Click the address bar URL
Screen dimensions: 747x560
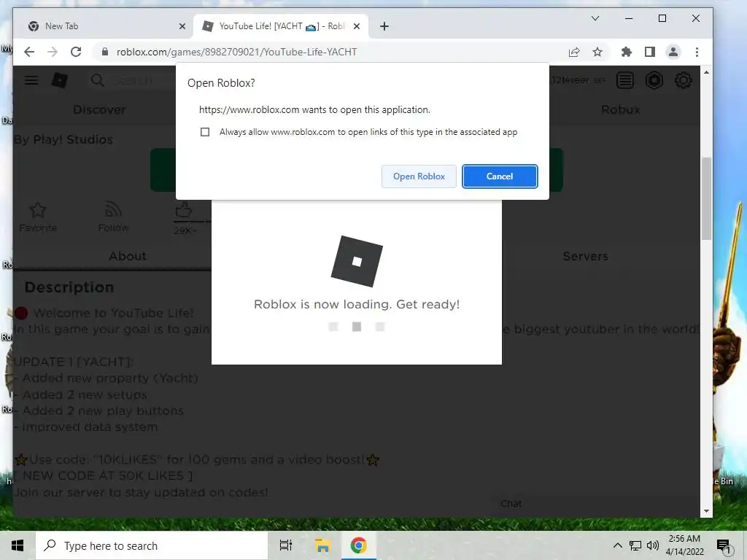(x=237, y=52)
